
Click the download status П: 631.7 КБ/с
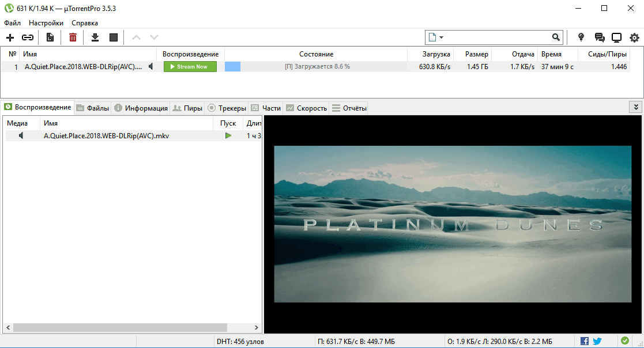[356, 342]
